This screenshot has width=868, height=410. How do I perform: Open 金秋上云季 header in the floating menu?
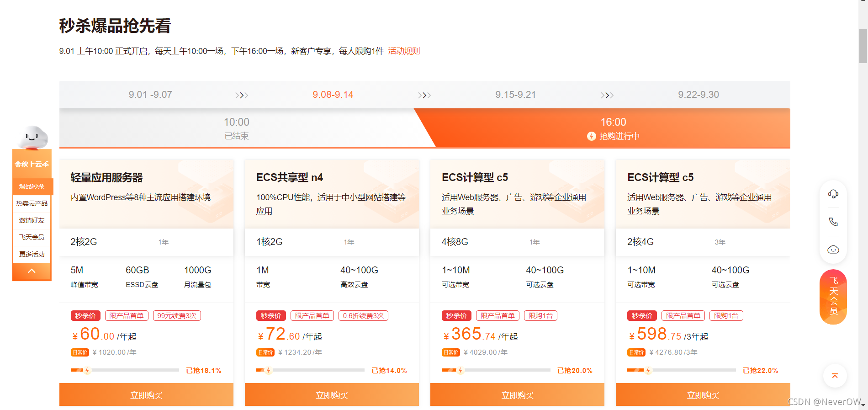pos(32,164)
